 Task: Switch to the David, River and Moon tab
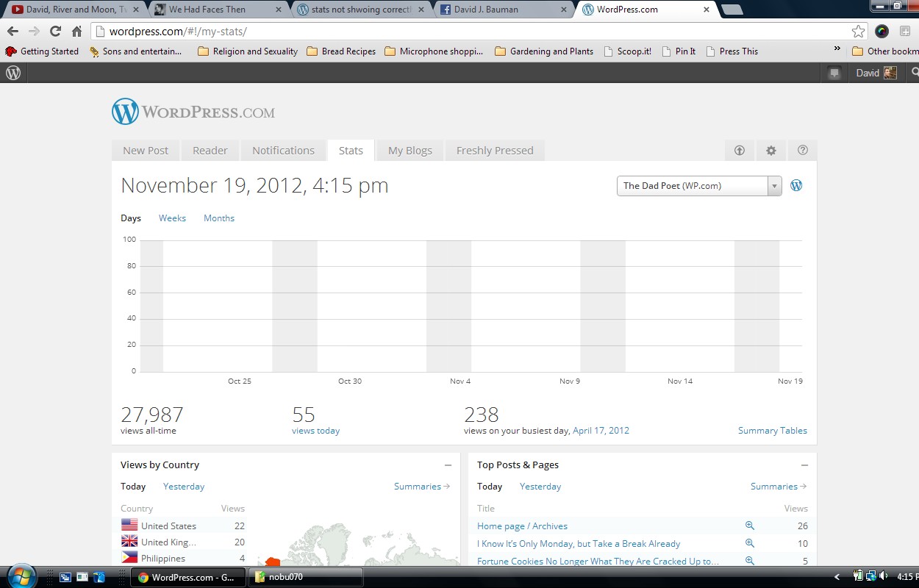pos(74,10)
